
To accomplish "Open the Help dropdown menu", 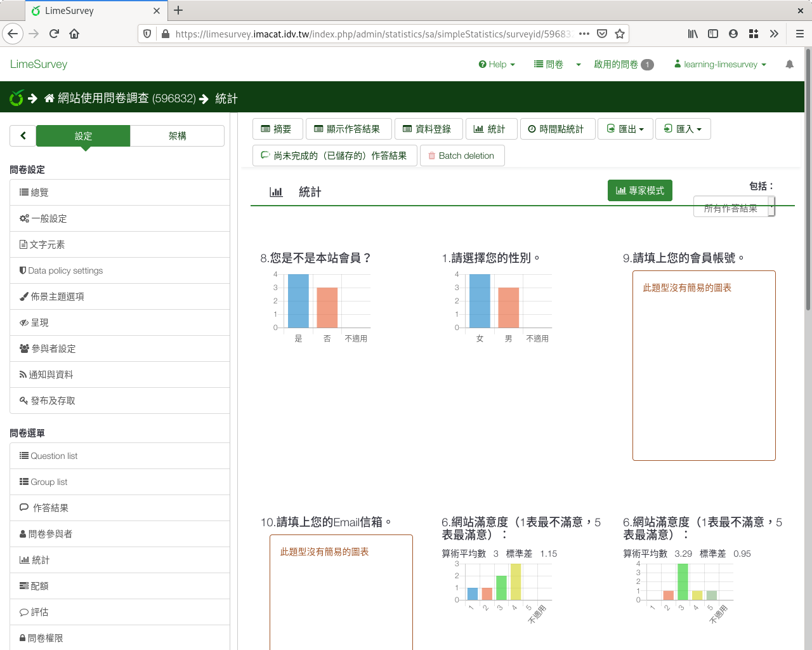I will click(x=497, y=64).
